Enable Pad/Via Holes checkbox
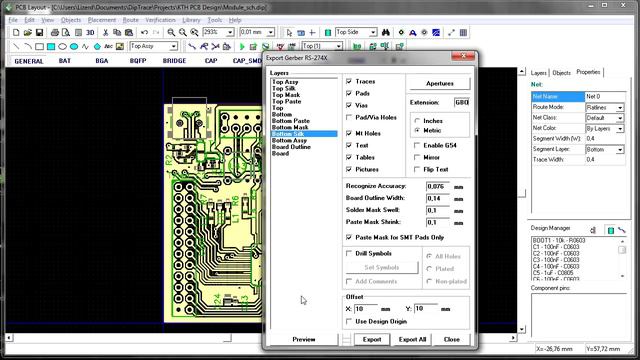The image size is (640, 360). pyautogui.click(x=349, y=117)
